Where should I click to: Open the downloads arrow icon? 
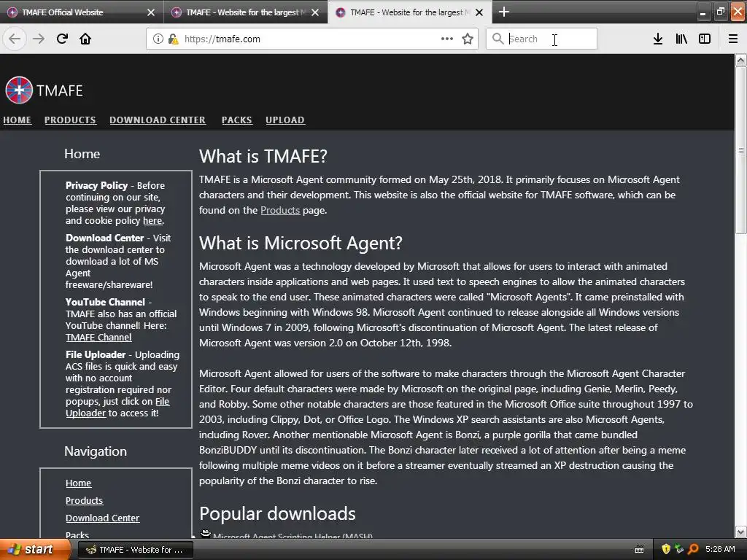(658, 39)
